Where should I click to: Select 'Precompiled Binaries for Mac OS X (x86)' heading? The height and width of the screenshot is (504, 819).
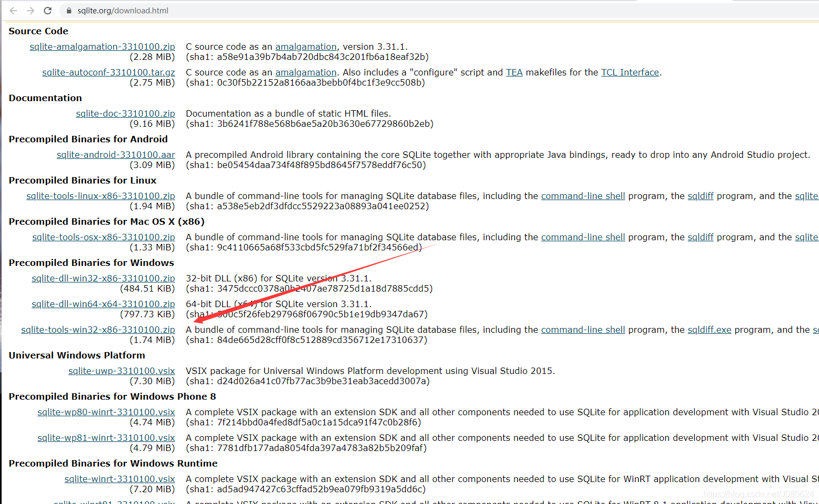[x=107, y=222]
